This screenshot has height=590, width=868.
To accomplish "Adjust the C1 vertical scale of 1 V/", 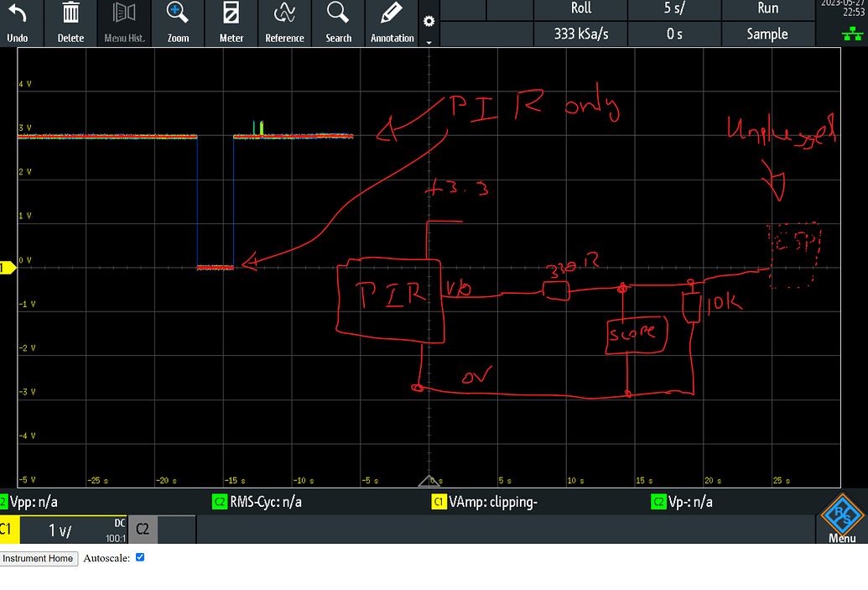I will pos(61,529).
